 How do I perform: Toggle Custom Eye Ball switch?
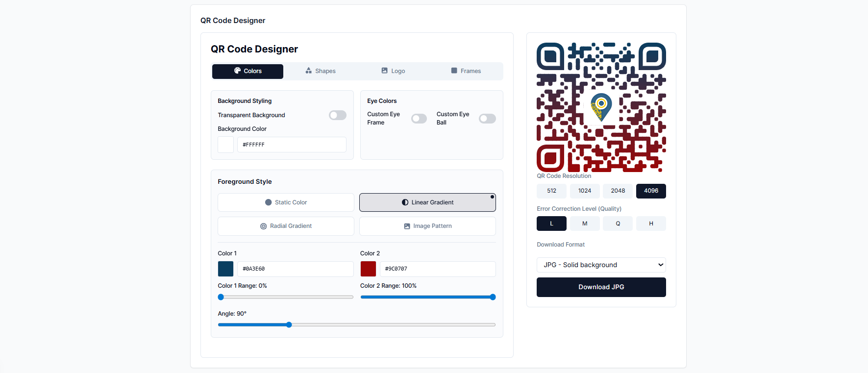(487, 119)
